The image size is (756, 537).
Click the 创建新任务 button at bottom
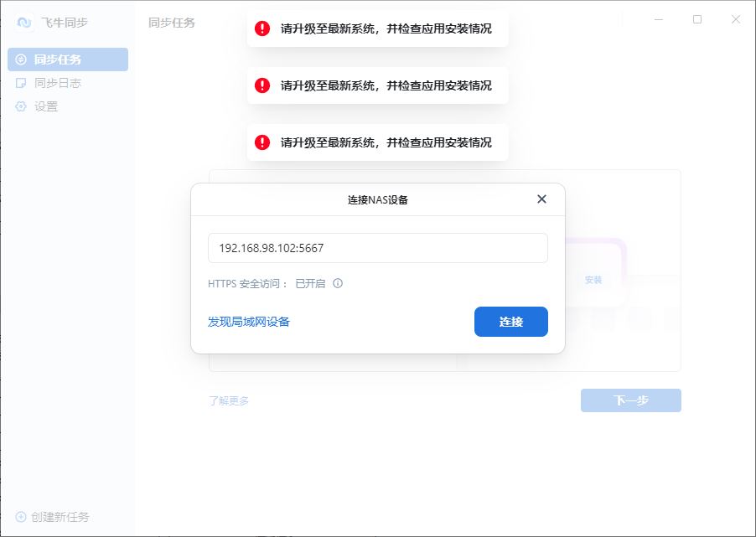[53, 517]
